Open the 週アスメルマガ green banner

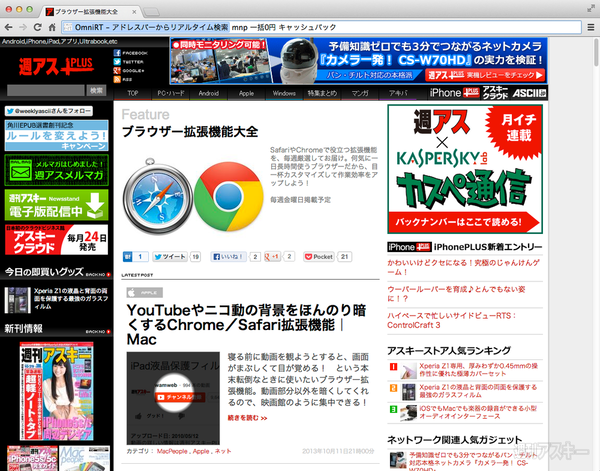point(57,170)
